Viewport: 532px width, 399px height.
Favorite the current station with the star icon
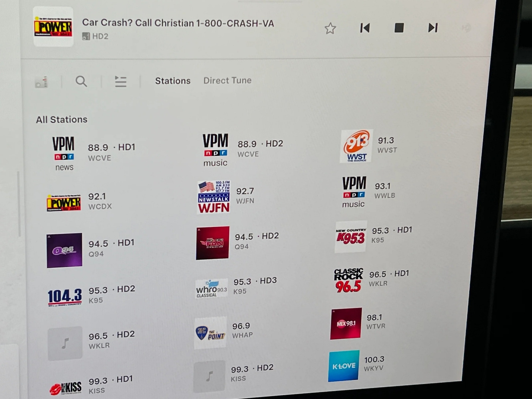point(330,29)
